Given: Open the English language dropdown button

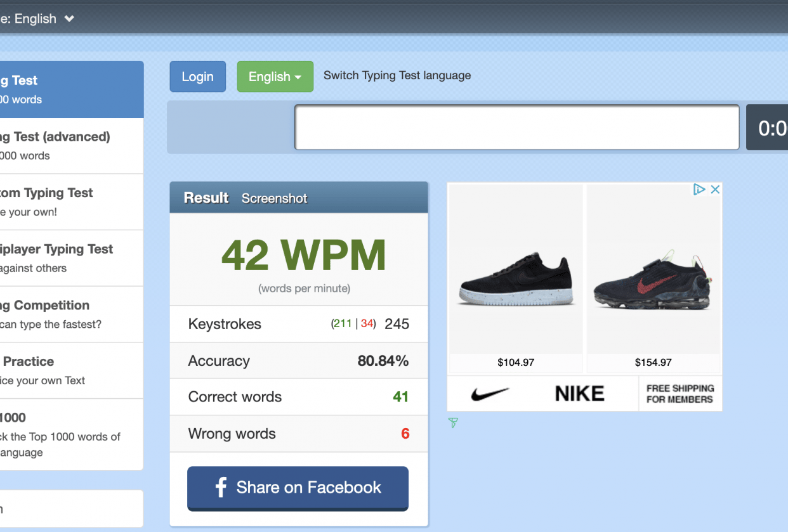Looking at the screenshot, I should point(275,77).
